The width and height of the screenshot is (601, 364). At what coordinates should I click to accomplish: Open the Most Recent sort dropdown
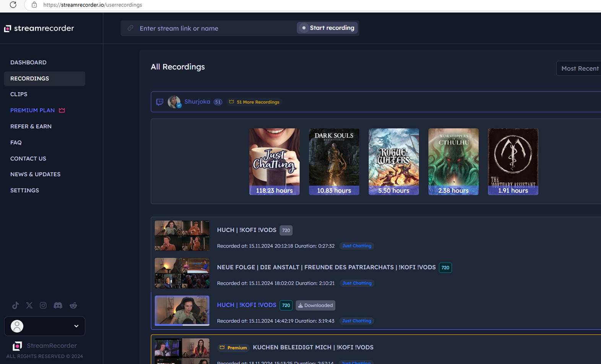click(579, 68)
